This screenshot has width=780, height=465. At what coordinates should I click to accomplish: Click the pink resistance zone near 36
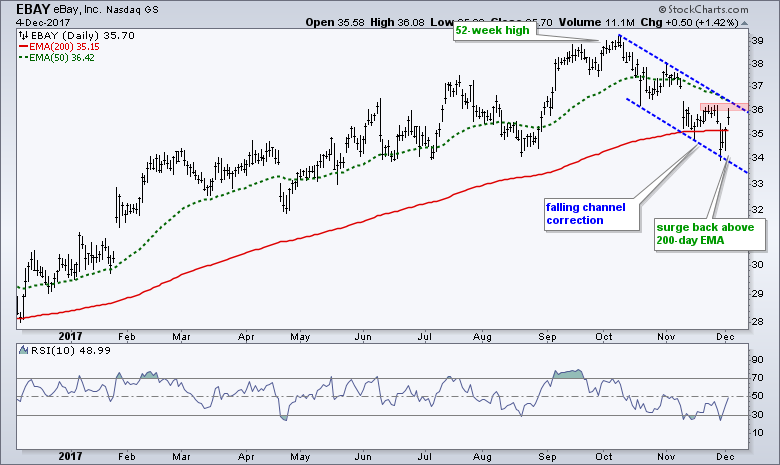coord(724,107)
